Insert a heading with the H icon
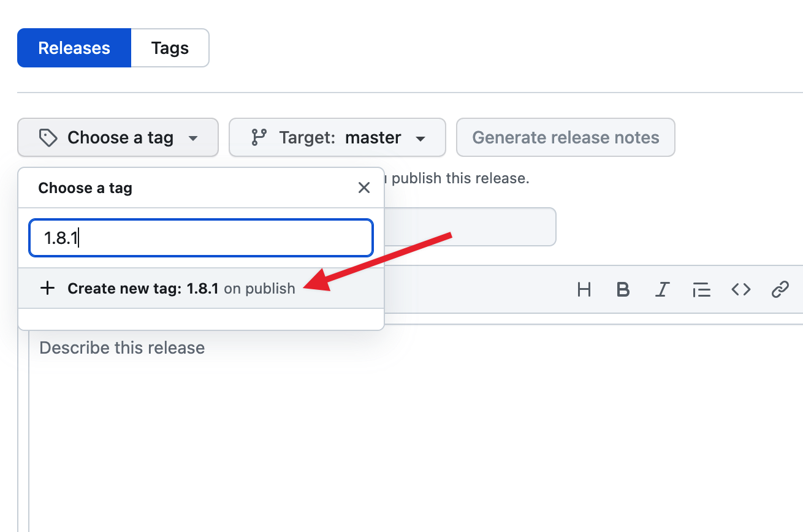803x532 pixels. coord(584,289)
